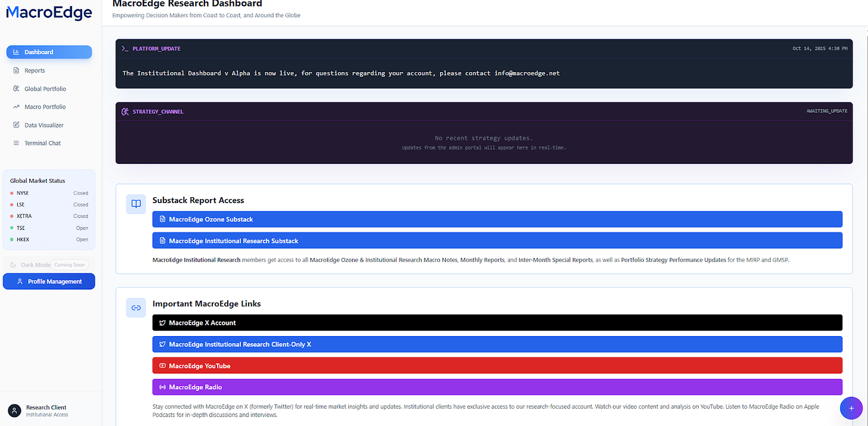Click the Substack Report Access heading

[x=199, y=200]
